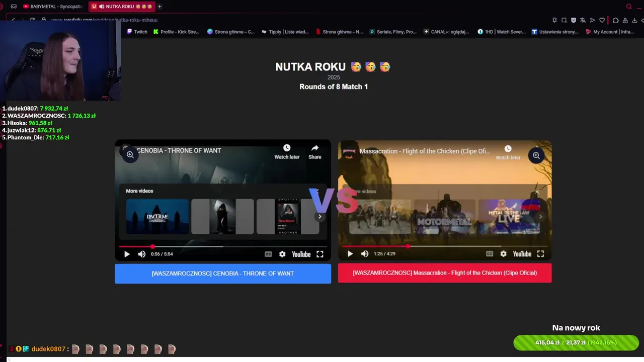Open the My Account | Infra... bookmark
The image size is (644, 362).
(x=610, y=32)
